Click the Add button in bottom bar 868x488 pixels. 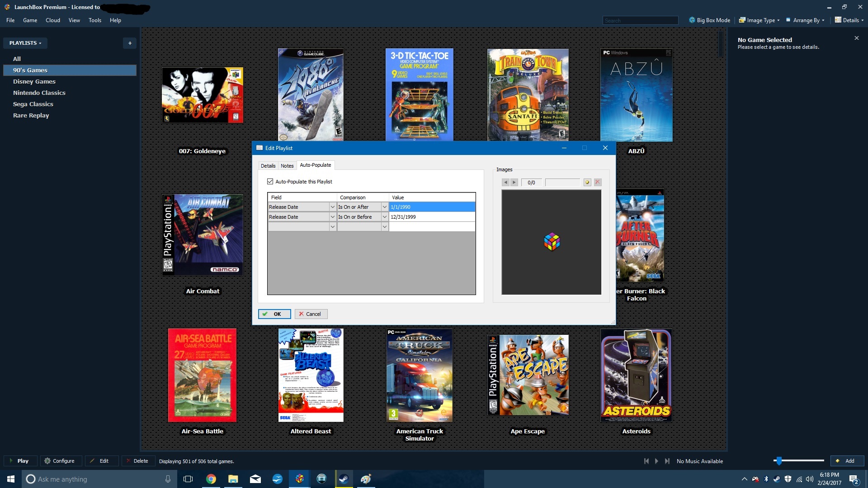coord(847,461)
